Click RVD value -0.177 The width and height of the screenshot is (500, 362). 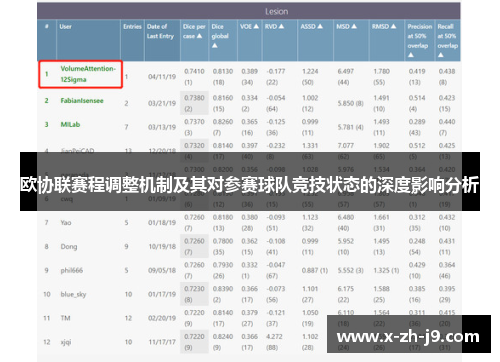(276, 71)
